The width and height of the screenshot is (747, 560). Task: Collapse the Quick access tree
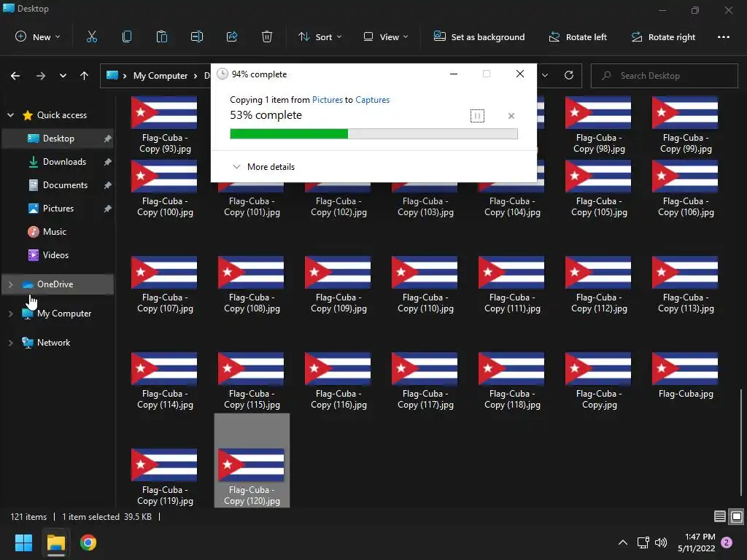pyautogui.click(x=10, y=115)
